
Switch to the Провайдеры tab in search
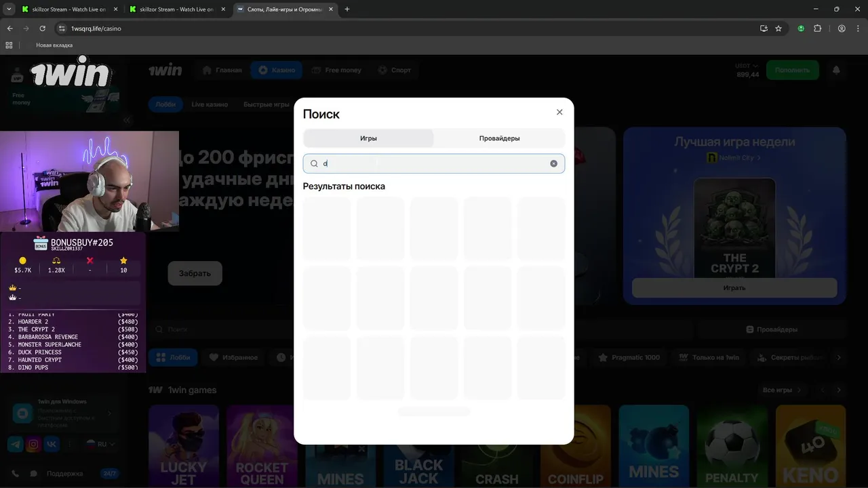499,138
